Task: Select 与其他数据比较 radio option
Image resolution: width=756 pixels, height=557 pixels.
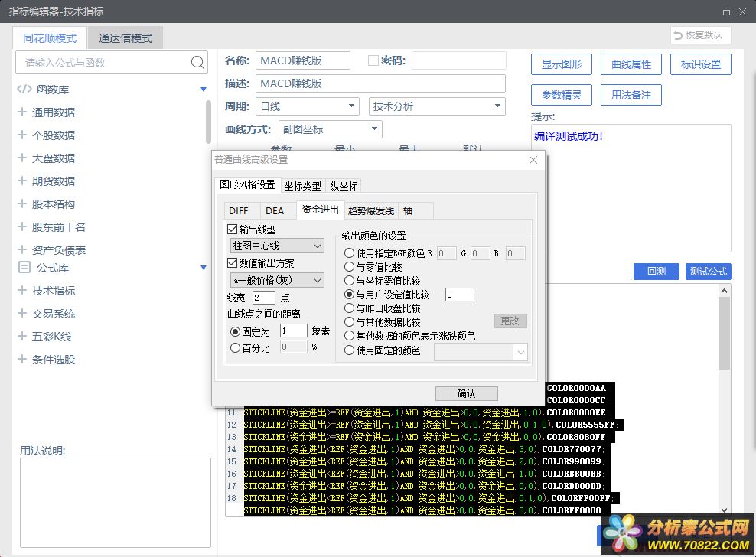Action: [x=349, y=321]
